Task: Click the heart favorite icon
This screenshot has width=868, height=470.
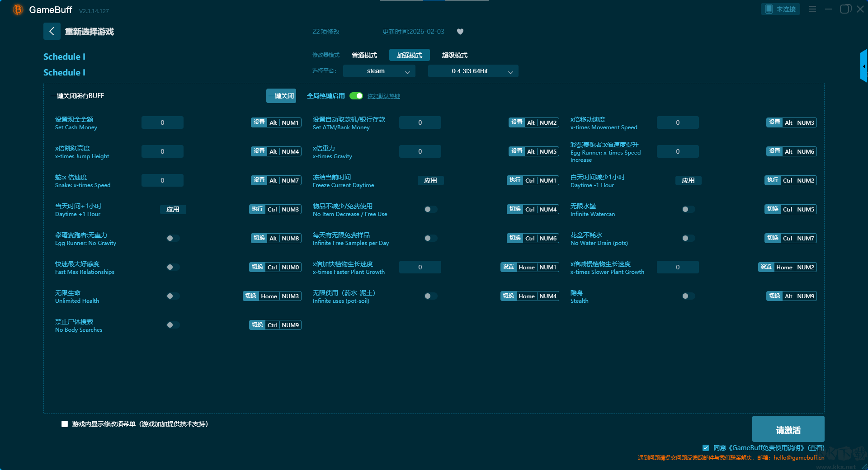Action: tap(460, 32)
